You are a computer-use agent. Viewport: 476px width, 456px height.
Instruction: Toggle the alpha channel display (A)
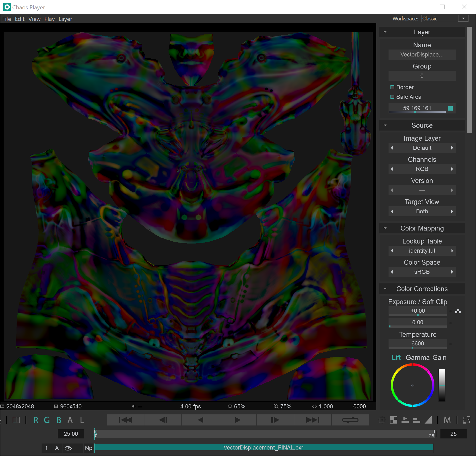(70, 420)
